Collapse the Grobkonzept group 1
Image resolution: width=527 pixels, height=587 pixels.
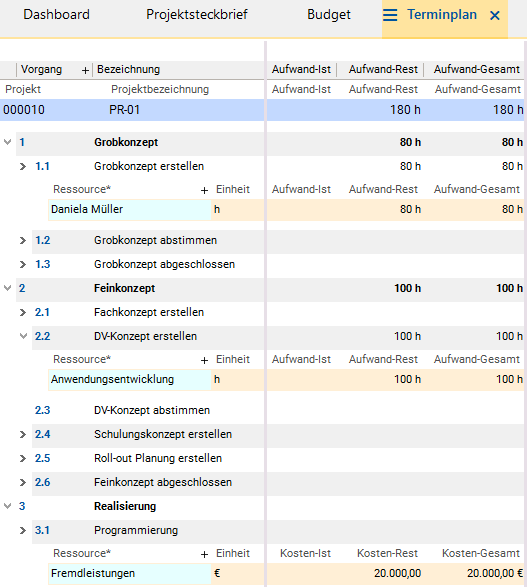coord(7,142)
